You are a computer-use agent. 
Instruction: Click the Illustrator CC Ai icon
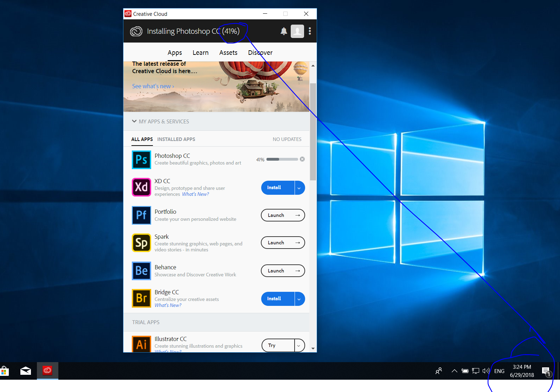[x=141, y=344]
